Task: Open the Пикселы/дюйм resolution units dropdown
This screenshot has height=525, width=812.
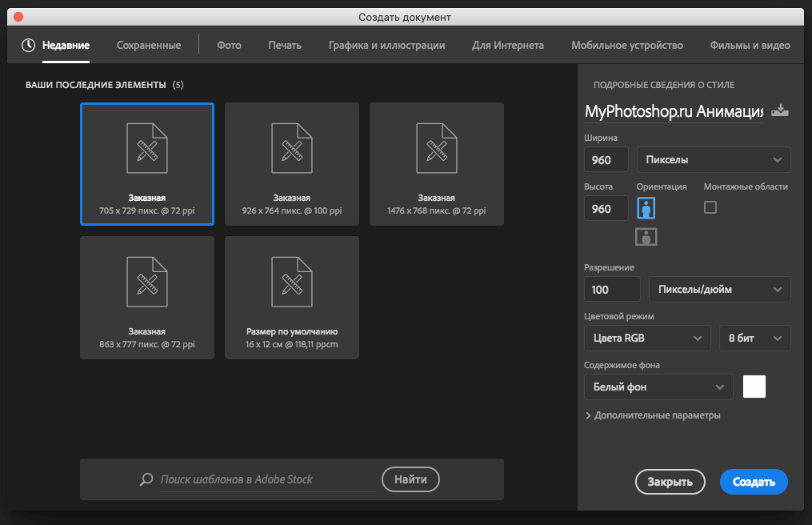Action: click(718, 289)
